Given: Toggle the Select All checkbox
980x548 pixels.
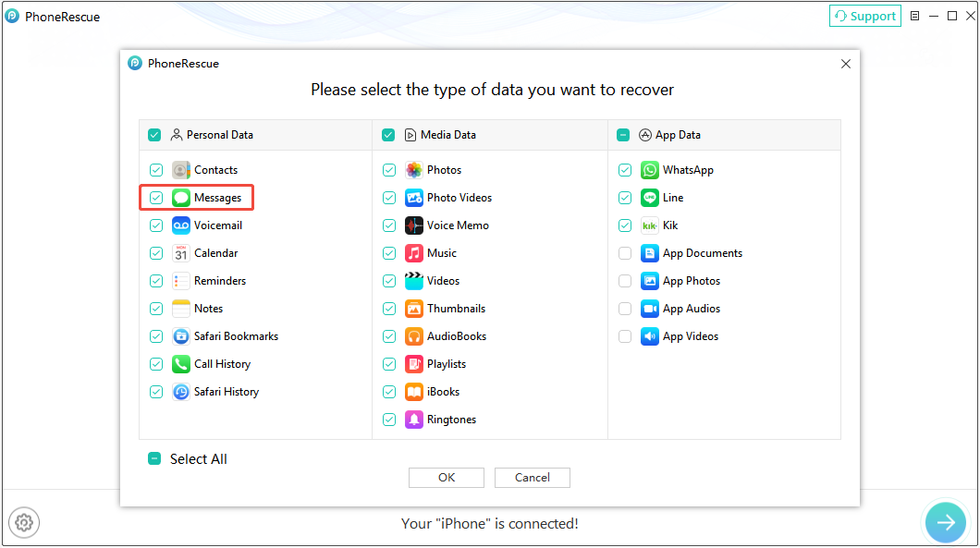Looking at the screenshot, I should [x=154, y=458].
